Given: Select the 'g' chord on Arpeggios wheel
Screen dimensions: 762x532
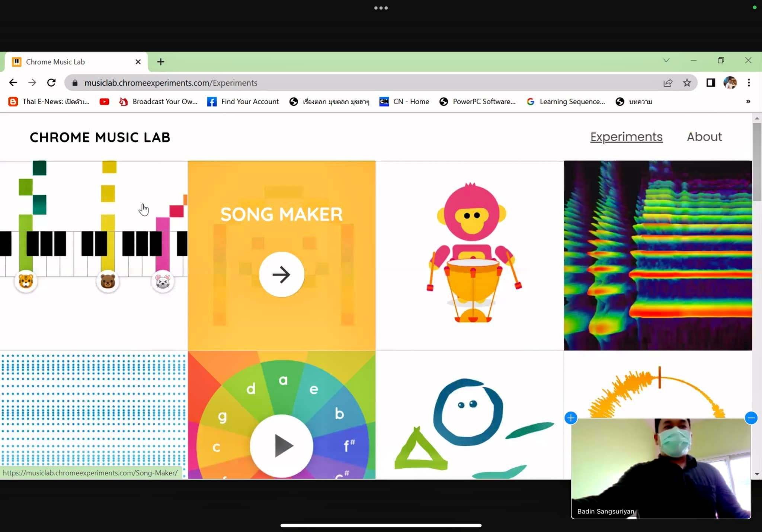Looking at the screenshot, I should pos(222,417).
